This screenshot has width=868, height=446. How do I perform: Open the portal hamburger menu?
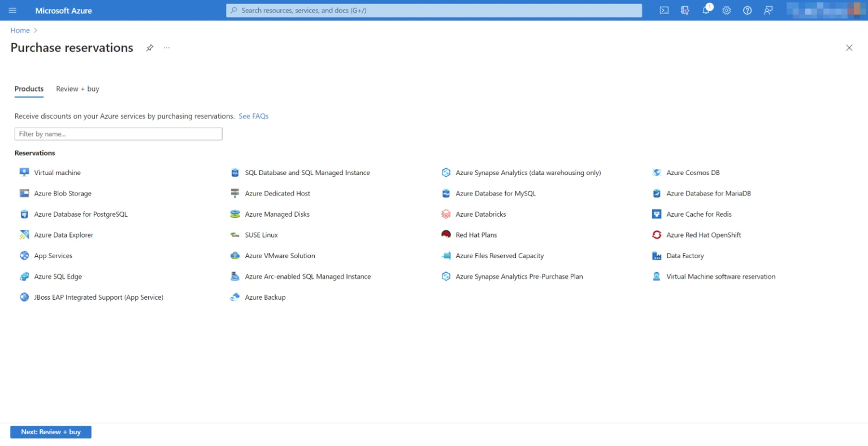12,10
